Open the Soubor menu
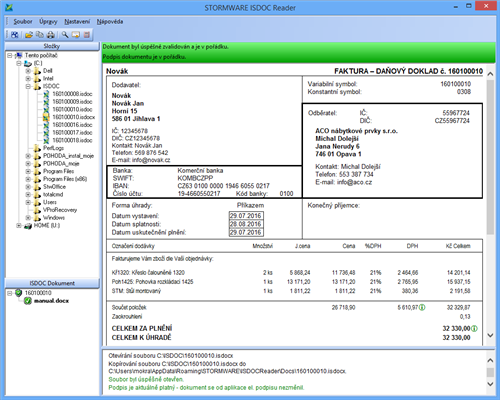This screenshot has height=400, width=500. [23, 22]
